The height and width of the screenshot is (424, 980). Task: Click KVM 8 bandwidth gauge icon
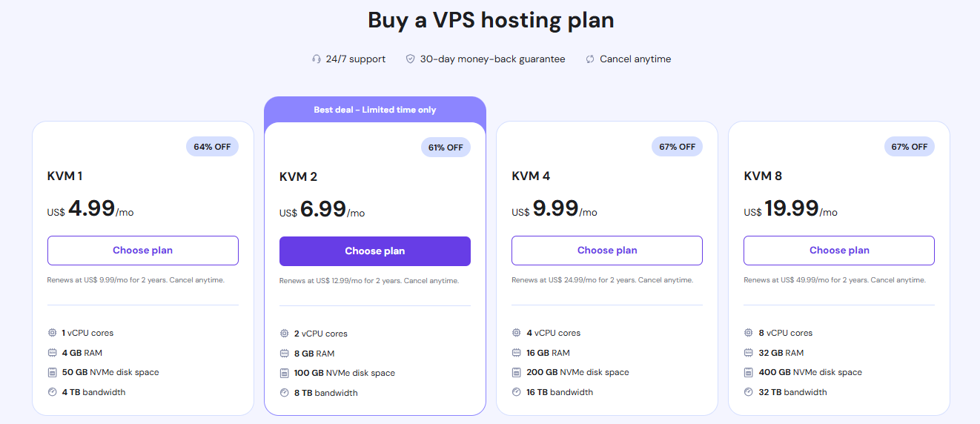[749, 392]
